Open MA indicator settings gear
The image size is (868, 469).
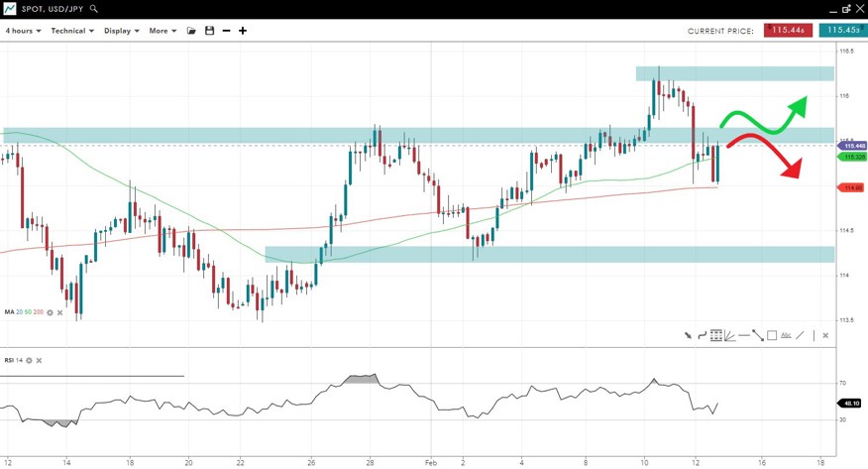coord(51,312)
